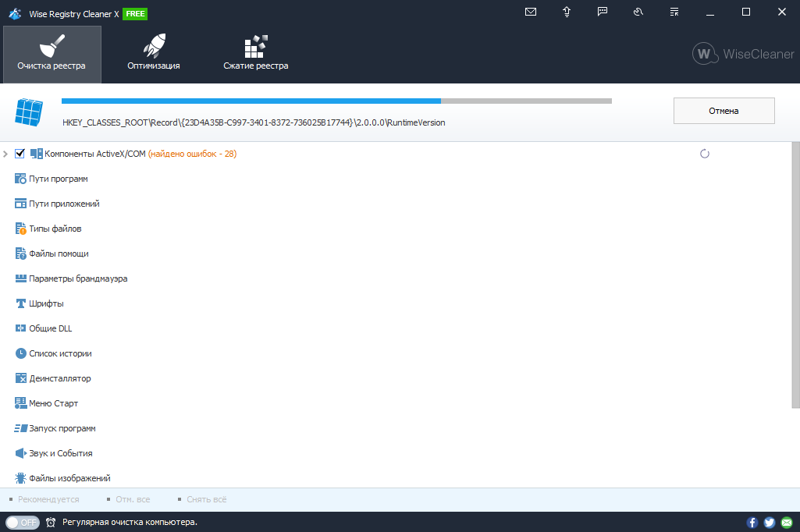Viewport: 800px width, 532px height.
Task: Click the vertical scrollbar of category list
Action: (x=795, y=275)
